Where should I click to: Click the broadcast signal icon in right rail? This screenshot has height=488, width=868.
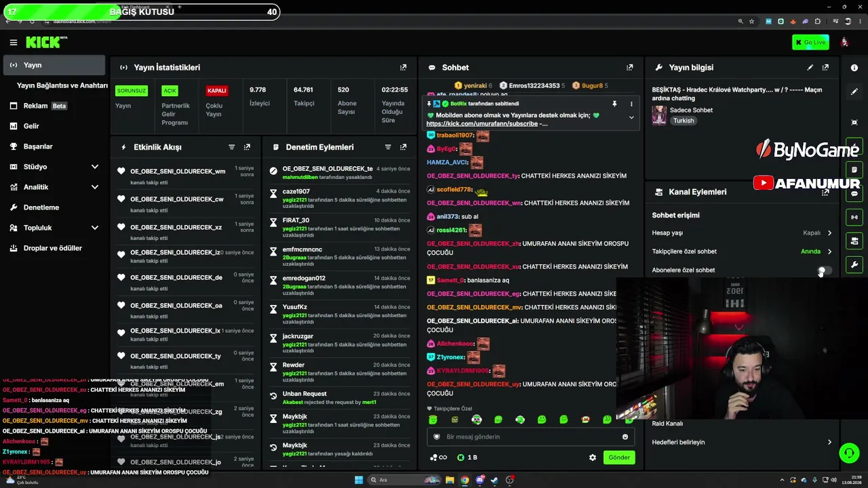[854, 218]
